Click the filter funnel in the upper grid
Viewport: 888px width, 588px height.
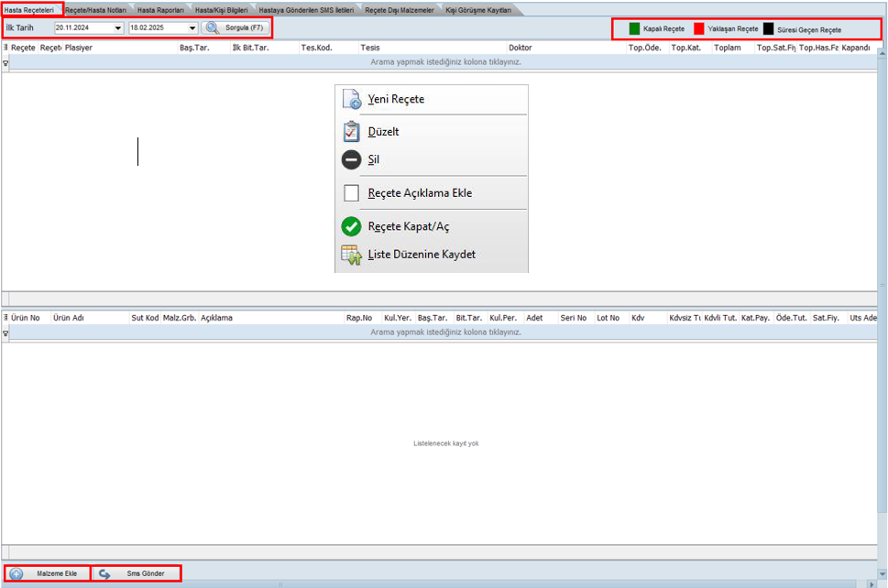5,63
